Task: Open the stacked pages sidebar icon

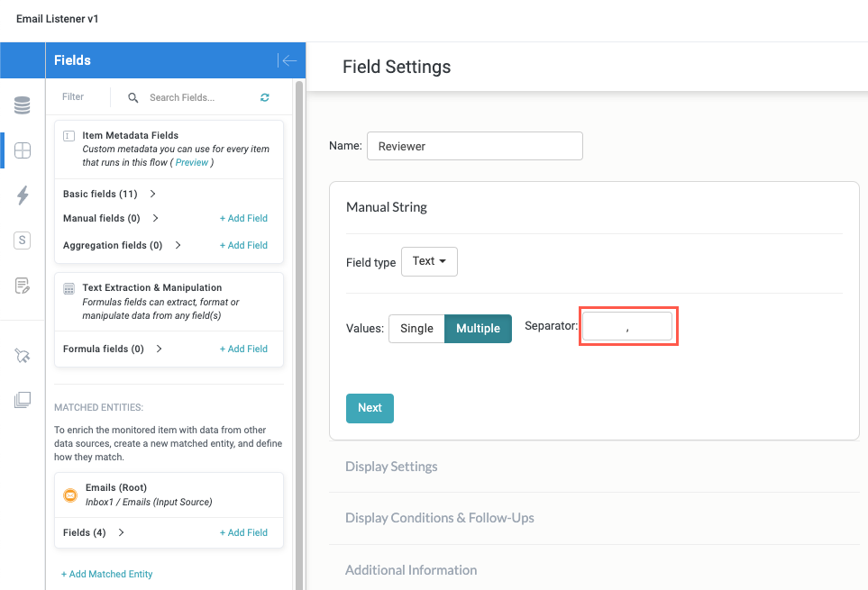Action: click(x=23, y=400)
